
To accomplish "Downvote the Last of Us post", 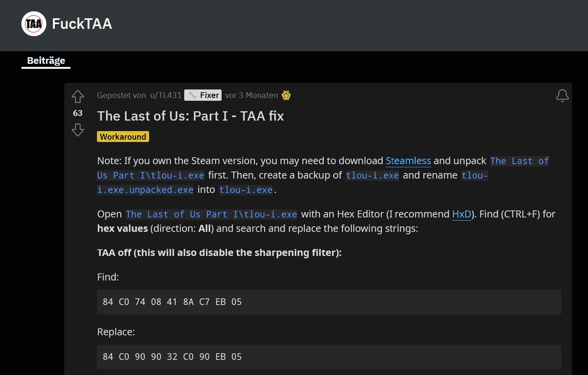I will point(78,130).
